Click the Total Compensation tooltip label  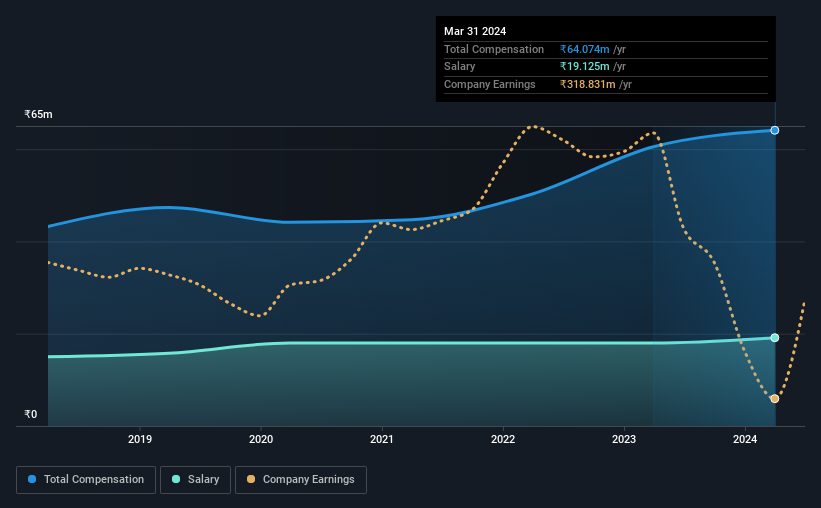(x=494, y=49)
